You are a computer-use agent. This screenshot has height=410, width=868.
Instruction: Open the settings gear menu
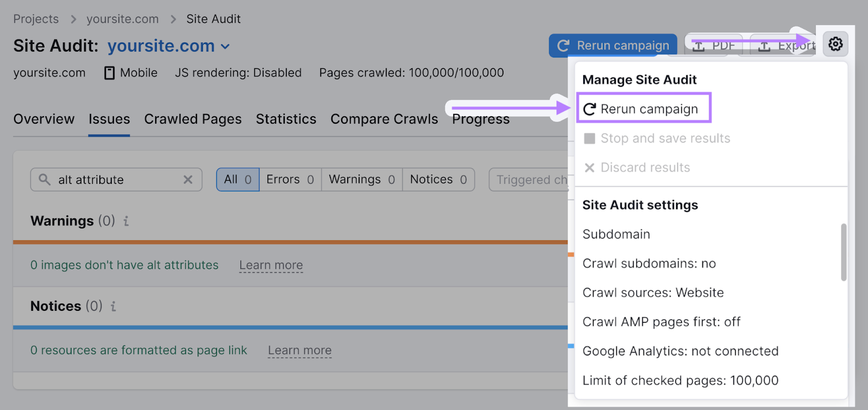pos(835,44)
